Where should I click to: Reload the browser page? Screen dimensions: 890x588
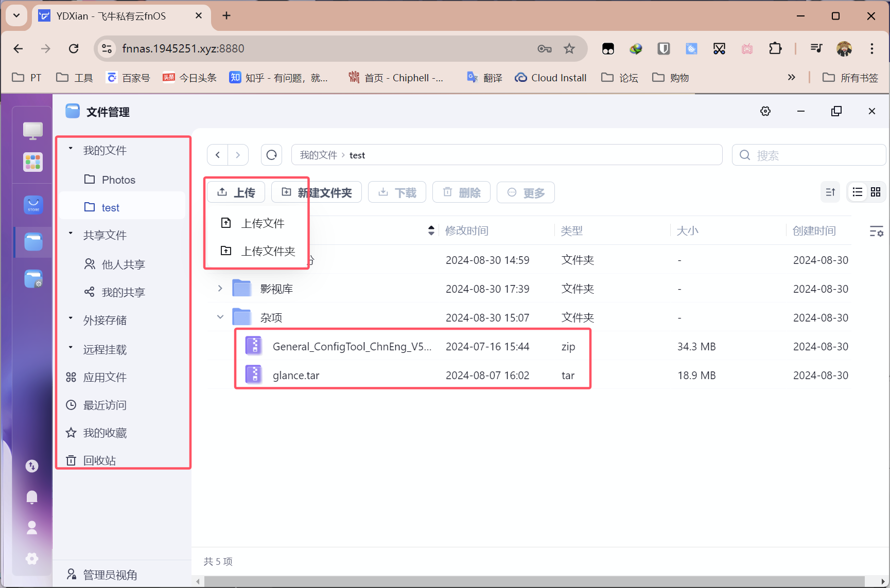[74, 48]
